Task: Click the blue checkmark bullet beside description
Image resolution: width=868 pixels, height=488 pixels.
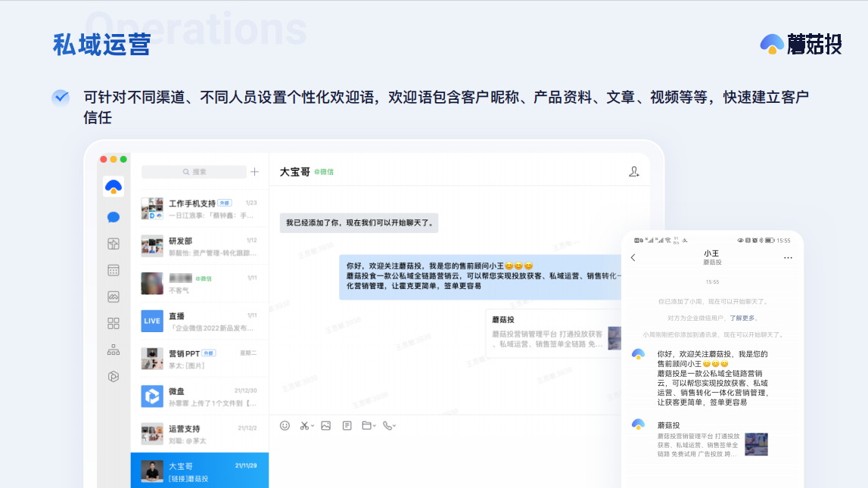Action: [61, 98]
